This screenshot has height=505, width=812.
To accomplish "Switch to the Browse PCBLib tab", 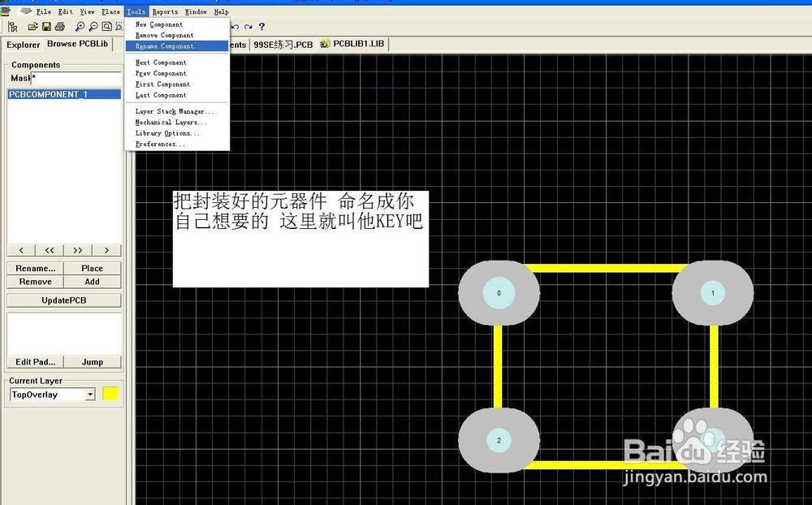I will click(78, 44).
